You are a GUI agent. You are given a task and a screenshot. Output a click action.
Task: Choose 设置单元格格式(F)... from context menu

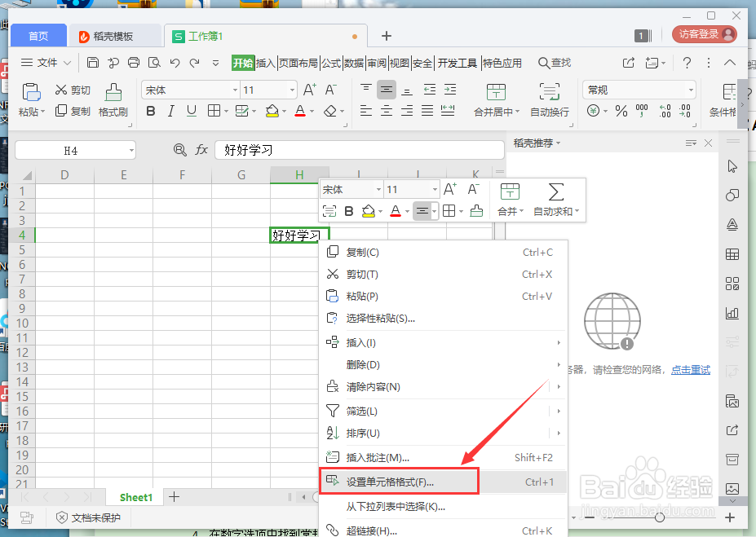point(442,482)
